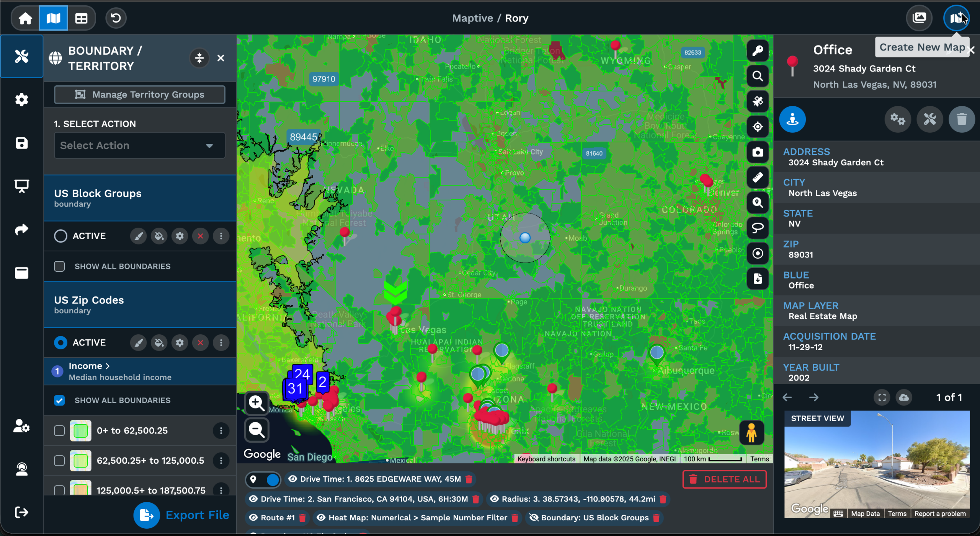Viewport: 980px width, 536px height.
Task: Open the save disk icon in sidebar
Action: (x=21, y=143)
